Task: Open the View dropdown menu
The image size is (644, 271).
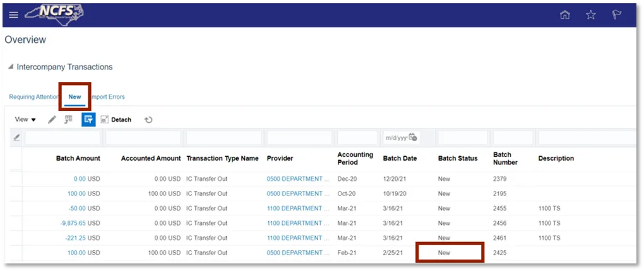Action: coord(25,120)
